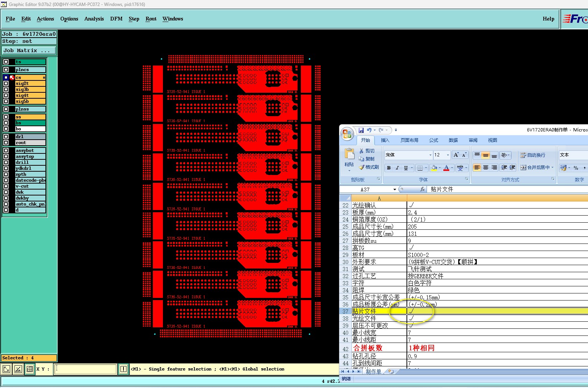
Task: Open the font name (宋体) dropdown
Action: 430,155
